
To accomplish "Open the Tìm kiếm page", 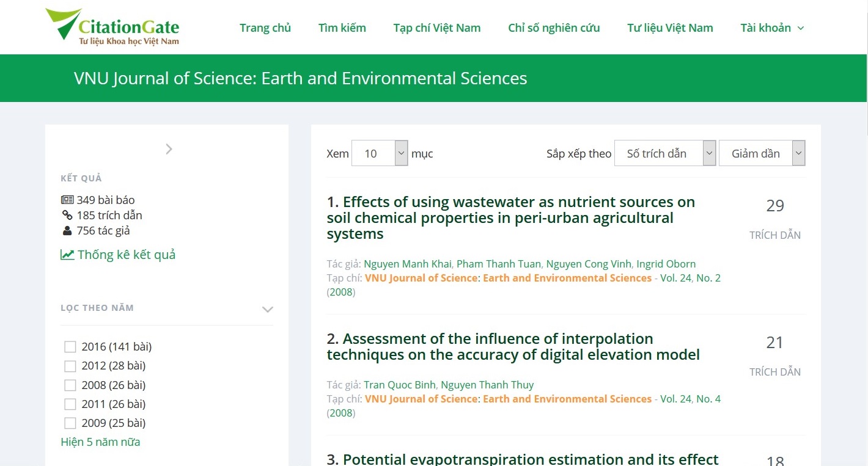I will point(342,28).
